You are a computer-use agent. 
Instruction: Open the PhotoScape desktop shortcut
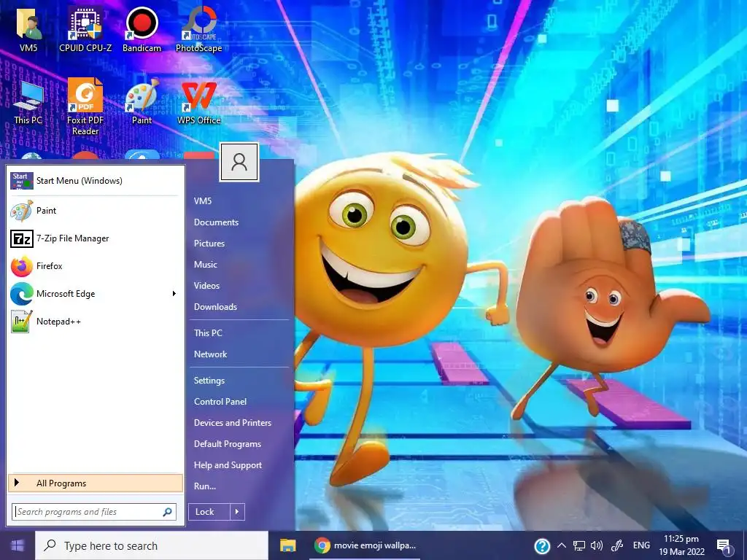click(198, 28)
